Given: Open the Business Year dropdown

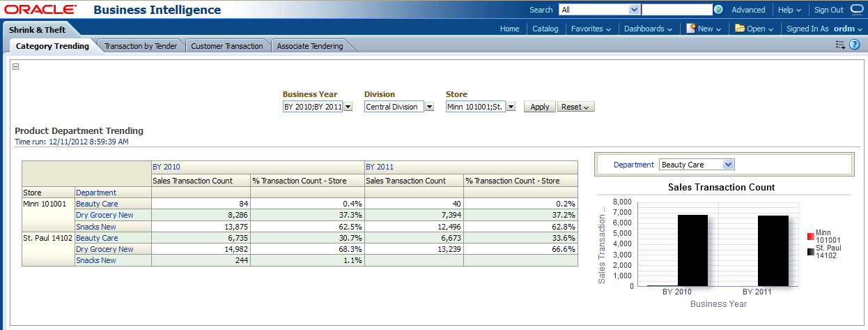Looking at the screenshot, I should [348, 107].
